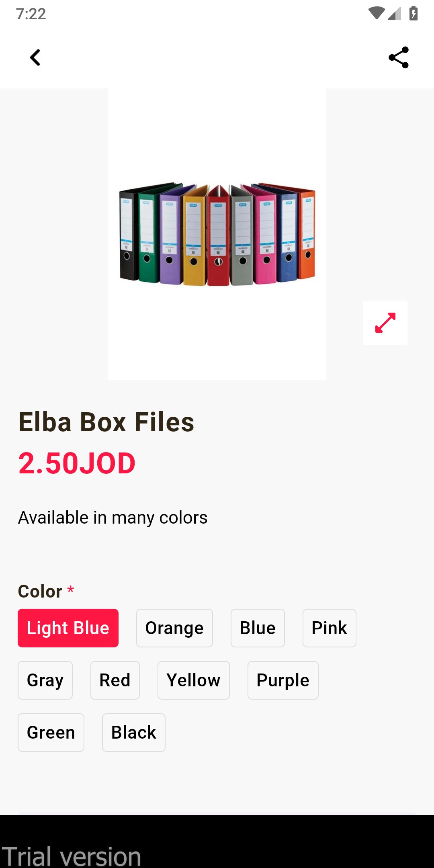This screenshot has height=868, width=434.
Task: Tap the cellular signal icon
Action: point(395,14)
